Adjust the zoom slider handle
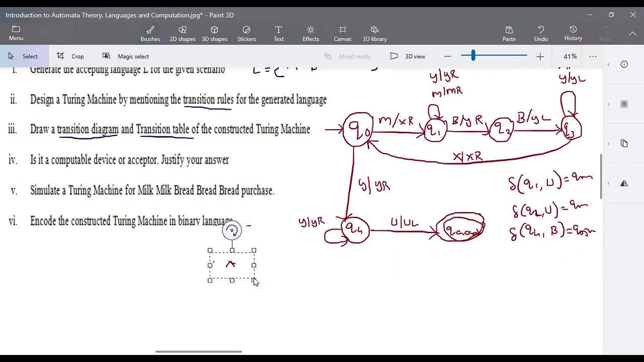The height and width of the screenshot is (362, 644). click(473, 56)
